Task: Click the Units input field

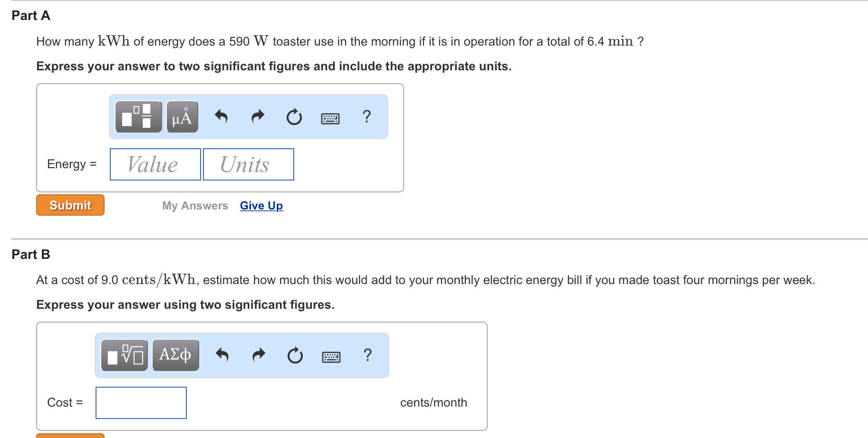Action: [248, 164]
